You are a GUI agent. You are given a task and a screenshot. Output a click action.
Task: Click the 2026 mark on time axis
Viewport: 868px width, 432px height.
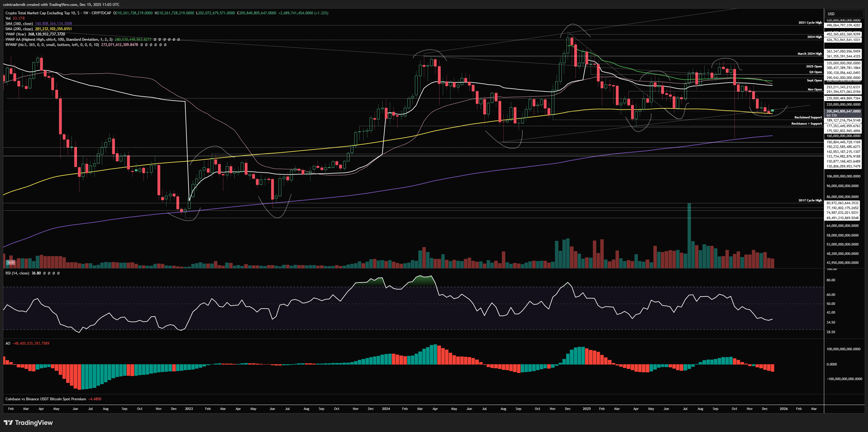tap(784, 409)
